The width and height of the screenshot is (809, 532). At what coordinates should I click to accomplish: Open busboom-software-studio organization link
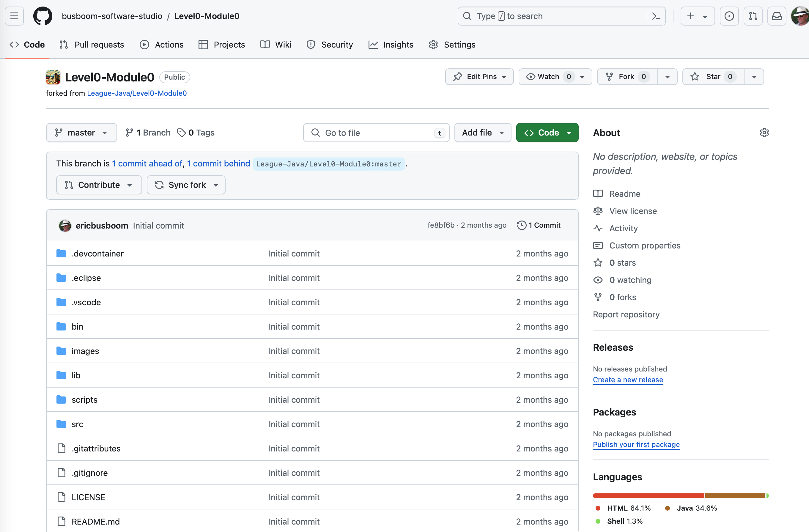112,16
